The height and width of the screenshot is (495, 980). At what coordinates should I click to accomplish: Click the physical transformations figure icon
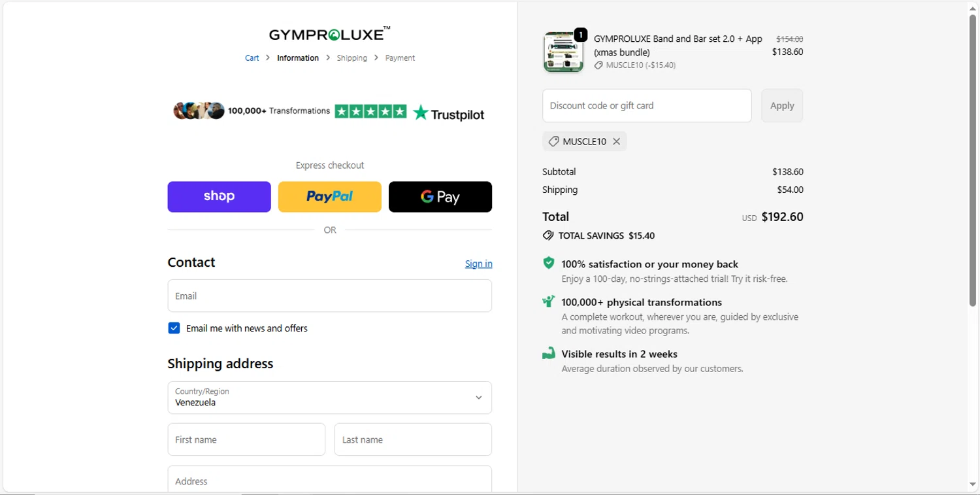[549, 301]
